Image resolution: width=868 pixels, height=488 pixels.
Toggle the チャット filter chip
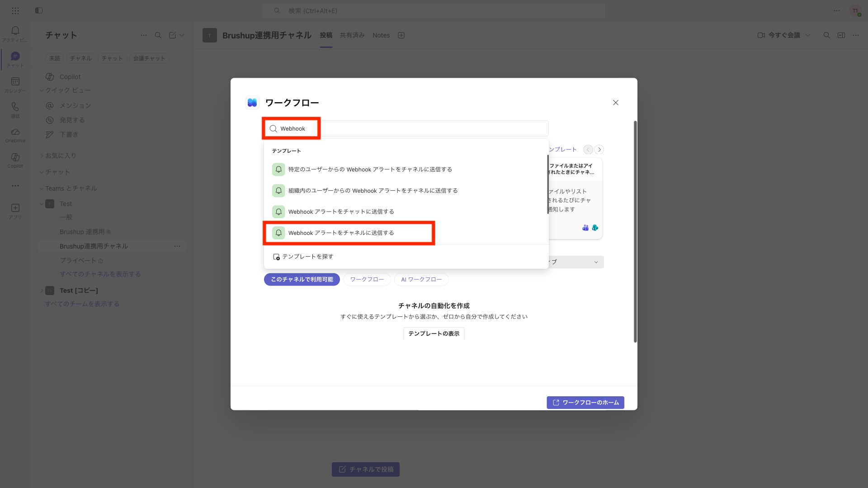click(x=112, y=58)
